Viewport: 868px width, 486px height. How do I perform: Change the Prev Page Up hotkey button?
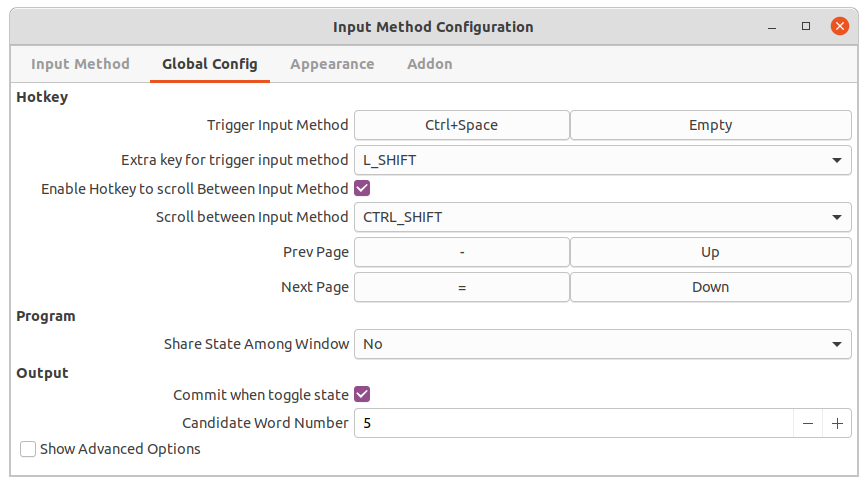(x=711, y=252)
